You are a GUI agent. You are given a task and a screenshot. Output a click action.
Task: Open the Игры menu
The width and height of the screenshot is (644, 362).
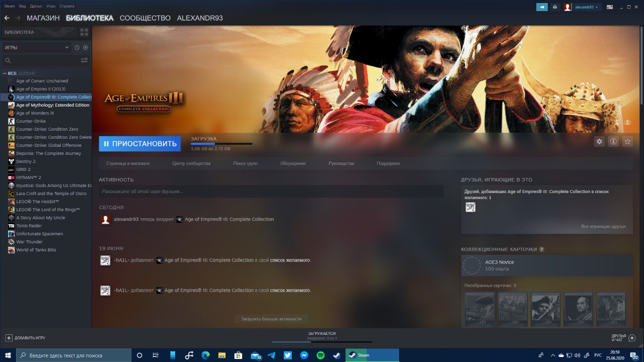pos(51,6)
